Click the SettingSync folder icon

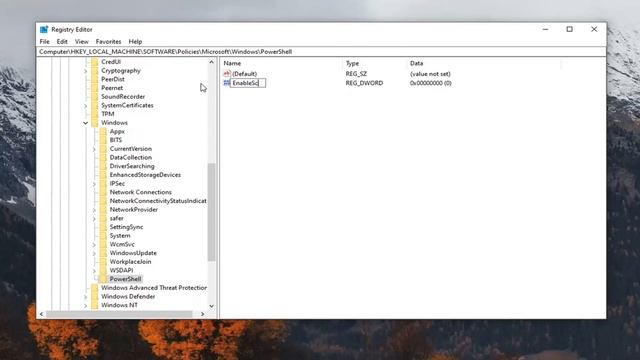tap(103, 227)
